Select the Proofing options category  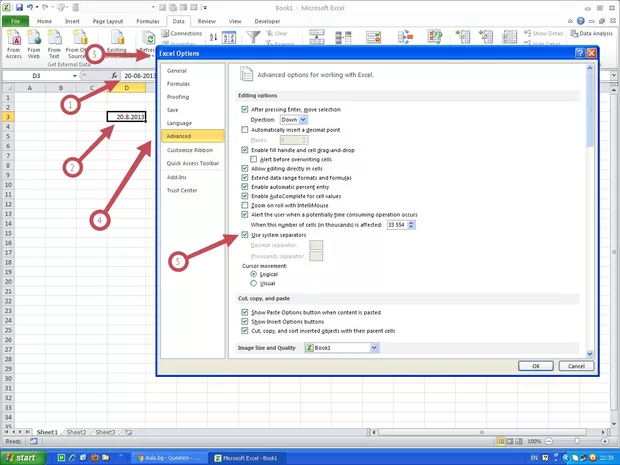coord(193,97)
